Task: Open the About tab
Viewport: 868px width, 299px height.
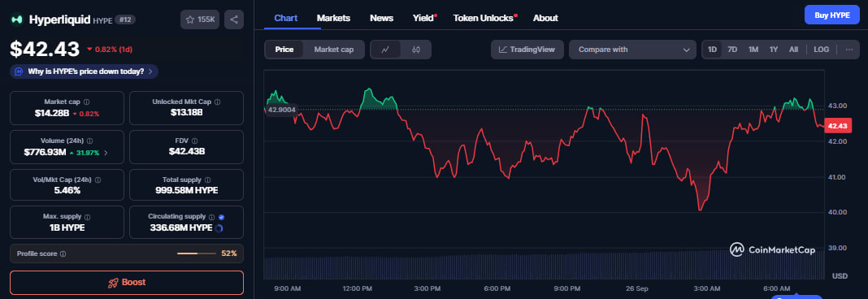Action: click(x=545, y=18)
